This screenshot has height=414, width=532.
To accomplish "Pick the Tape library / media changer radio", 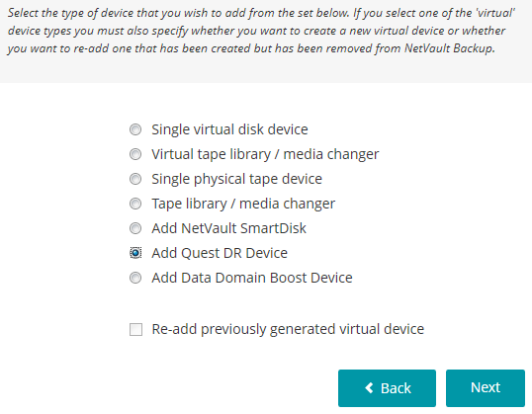I will [135, 204].
